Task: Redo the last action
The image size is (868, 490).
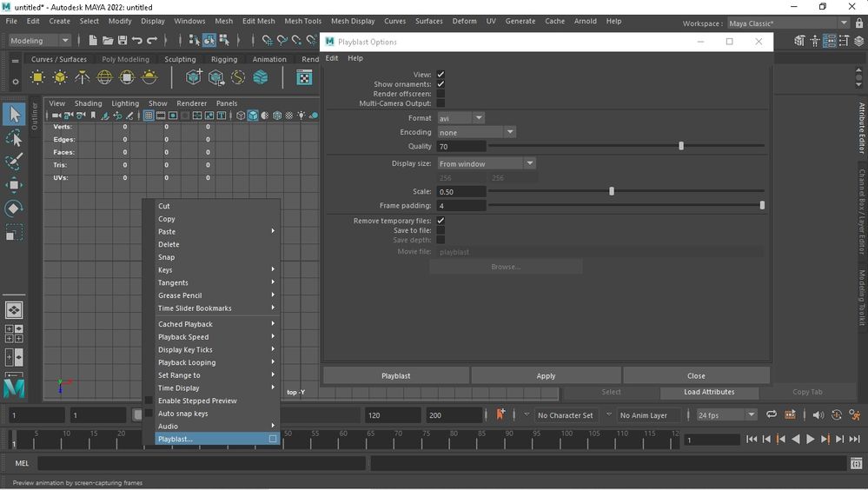Action: (x=152, y=41)
